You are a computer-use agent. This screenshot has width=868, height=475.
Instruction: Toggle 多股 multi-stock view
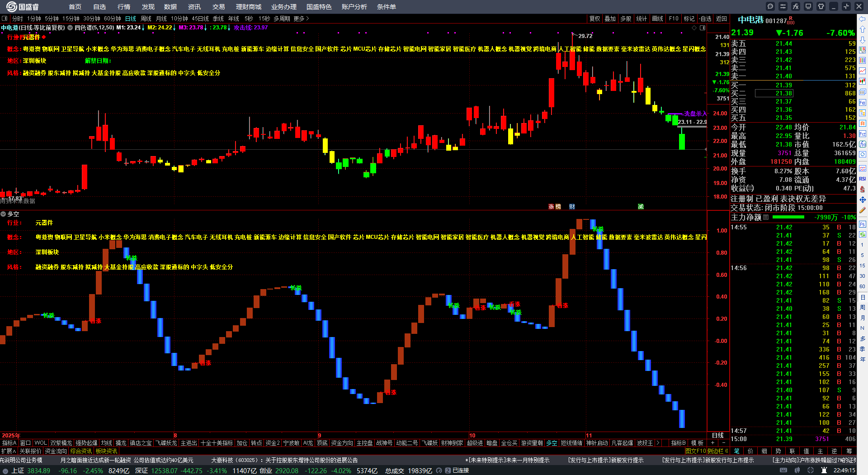point(626,19)
